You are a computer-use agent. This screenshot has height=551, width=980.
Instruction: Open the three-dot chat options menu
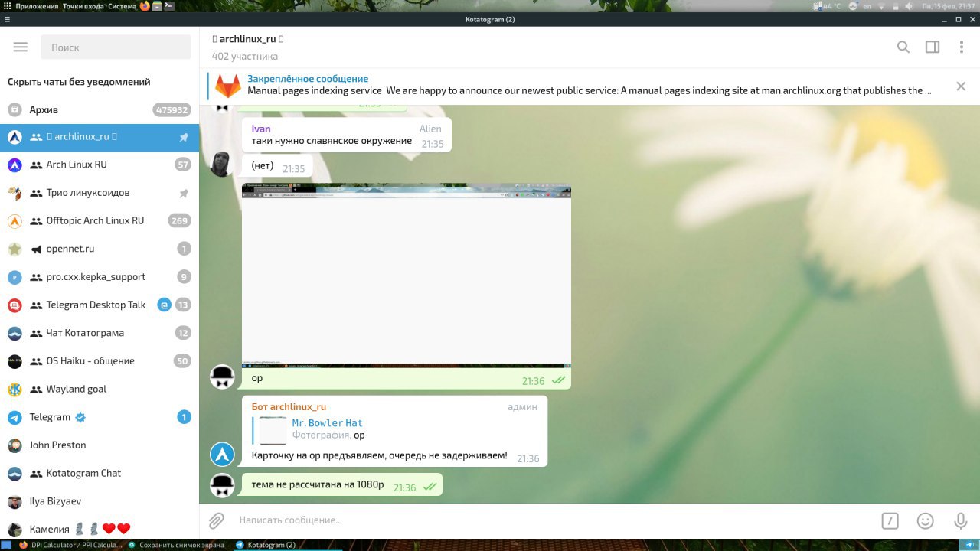(x=961, y=47)
